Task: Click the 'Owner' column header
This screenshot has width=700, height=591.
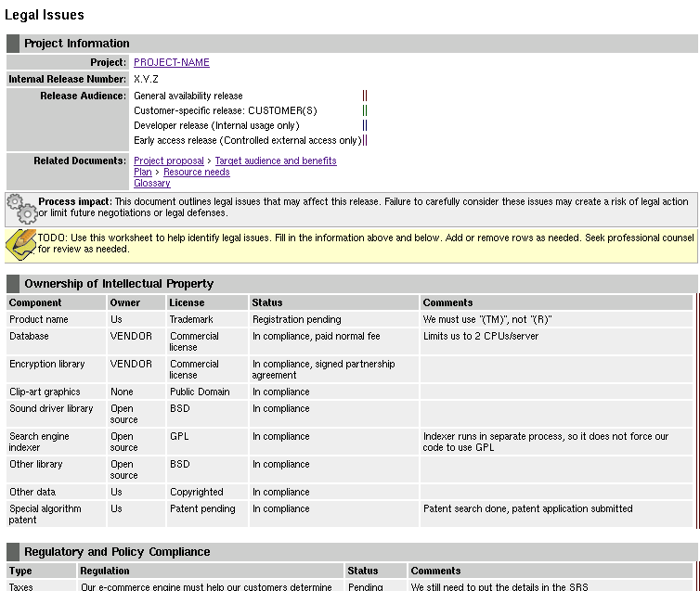Action: point(136,302)
